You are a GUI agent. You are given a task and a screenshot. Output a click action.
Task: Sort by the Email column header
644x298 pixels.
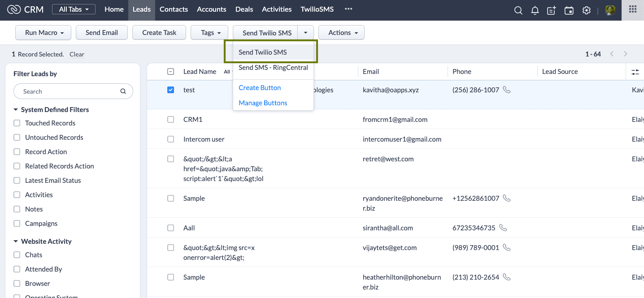(x=371, y=72)
